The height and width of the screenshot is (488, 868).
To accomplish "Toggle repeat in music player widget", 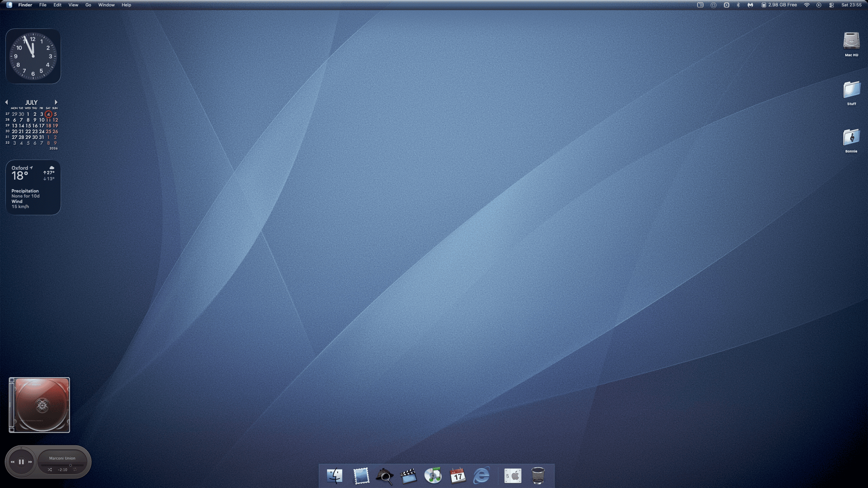I will tap(75, 470).
